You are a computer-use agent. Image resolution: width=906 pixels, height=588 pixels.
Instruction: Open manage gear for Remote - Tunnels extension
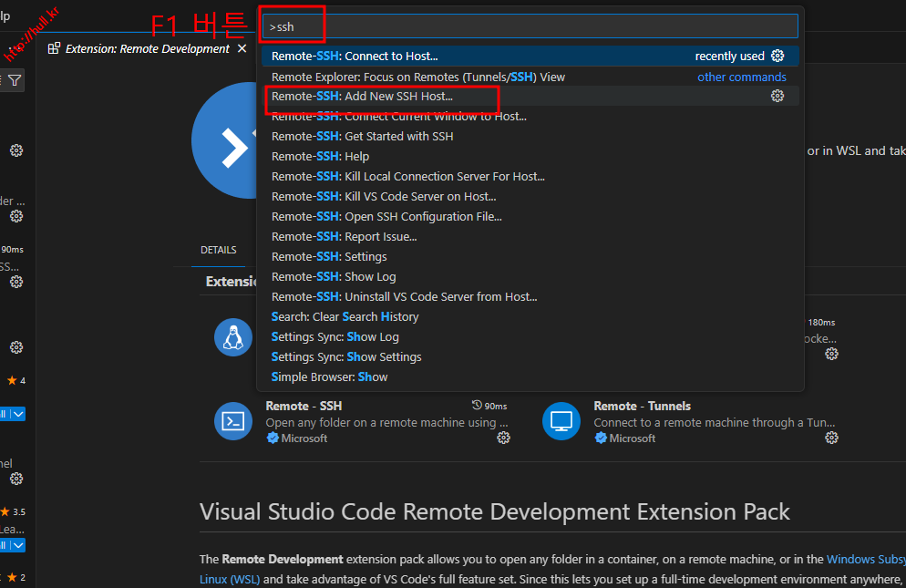click(831, 438)
